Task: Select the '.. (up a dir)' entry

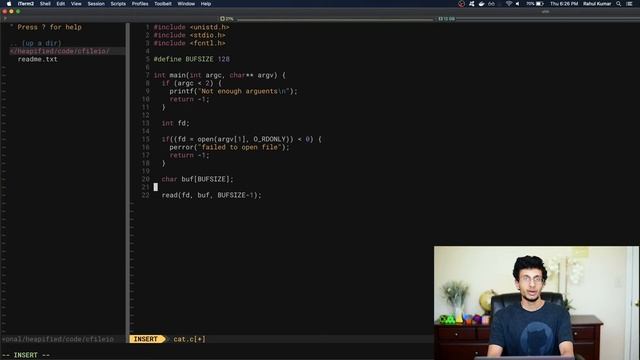Action: click(36, 43)
